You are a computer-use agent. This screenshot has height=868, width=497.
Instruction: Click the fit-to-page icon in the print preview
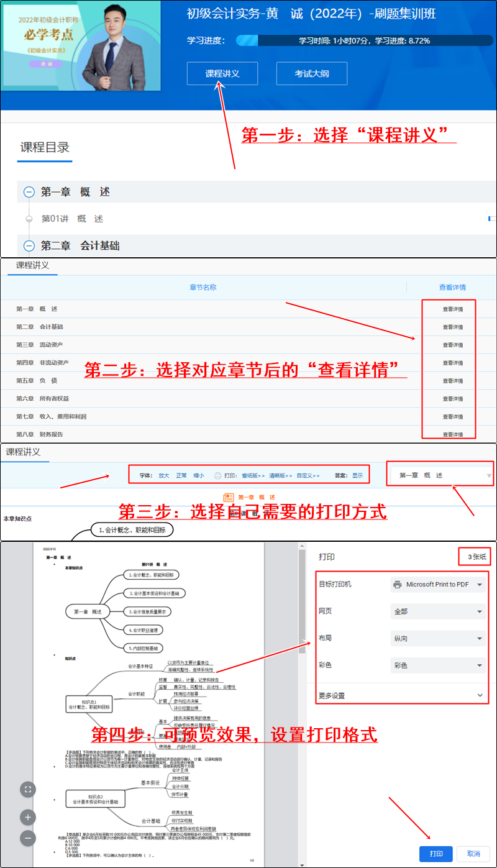(x=27, y=789)
